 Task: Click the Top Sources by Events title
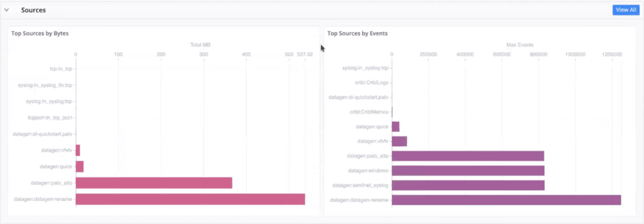357,33
